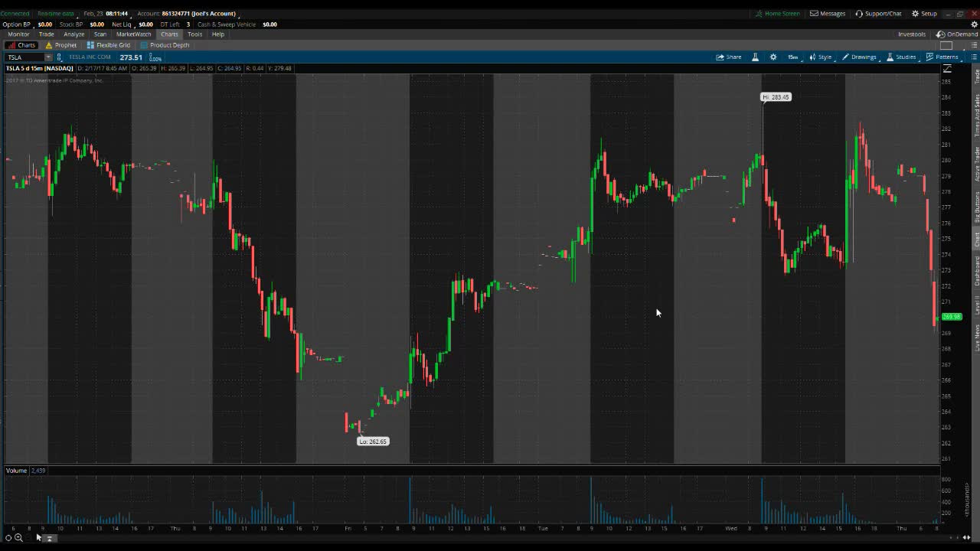Open the Drawings dropdown
980x551 pixels.
[859, 57]
